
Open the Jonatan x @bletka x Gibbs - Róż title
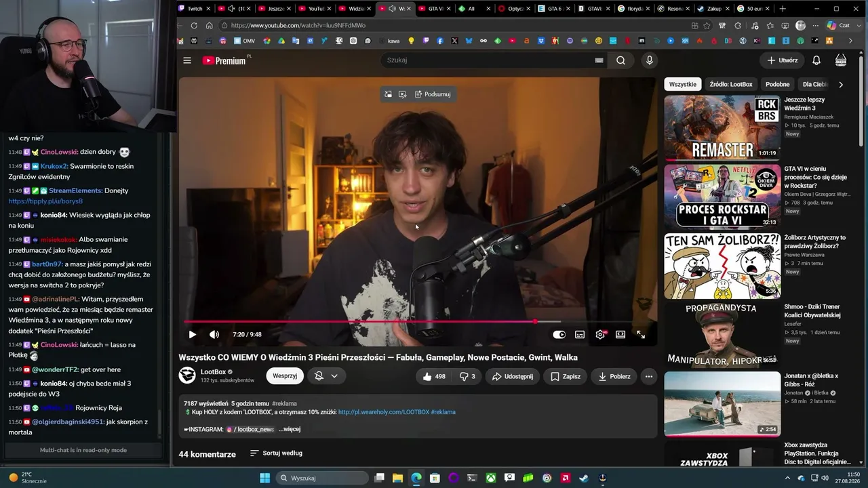click(811, 380)
